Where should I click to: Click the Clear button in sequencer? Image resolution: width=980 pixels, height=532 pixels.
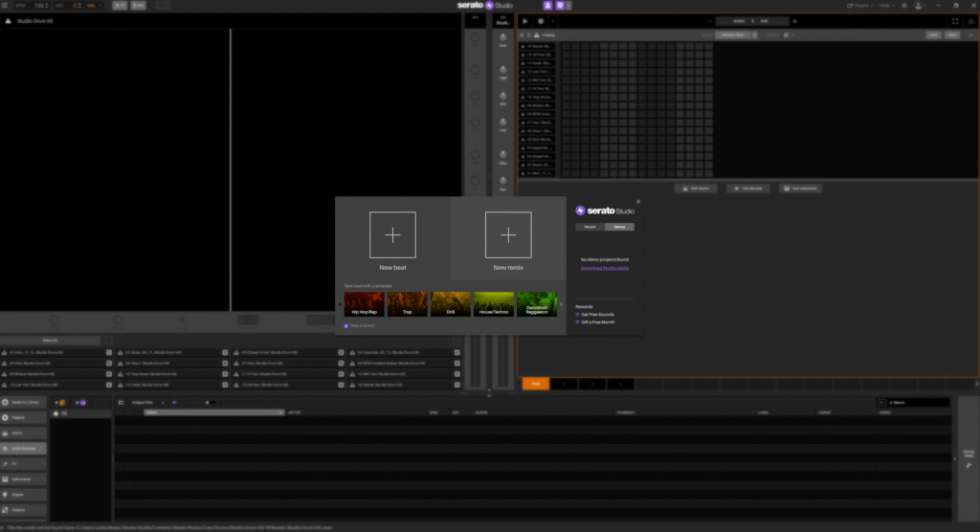(x=952, y=35)
